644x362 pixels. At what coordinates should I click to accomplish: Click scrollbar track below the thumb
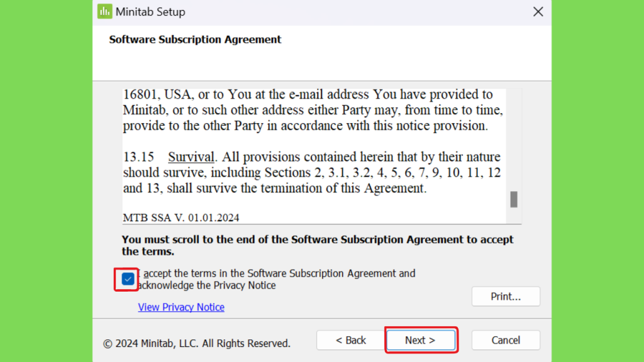pos(514,216)
